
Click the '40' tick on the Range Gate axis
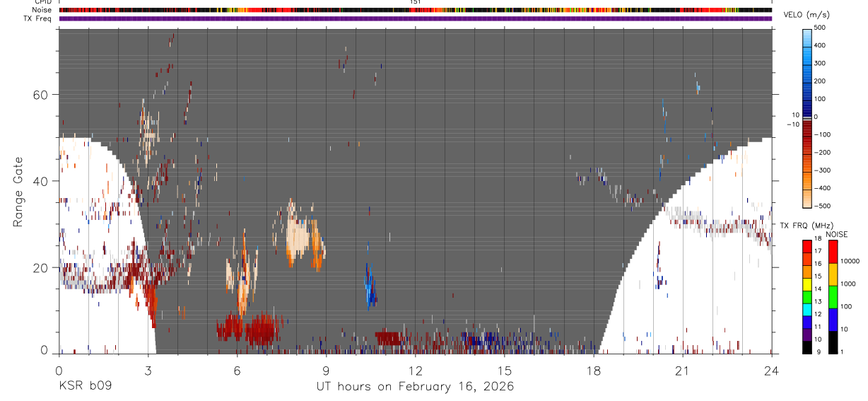41,181
